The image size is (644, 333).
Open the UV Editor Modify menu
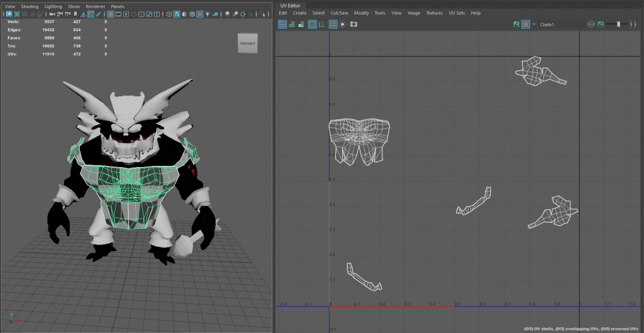[362, 13]
